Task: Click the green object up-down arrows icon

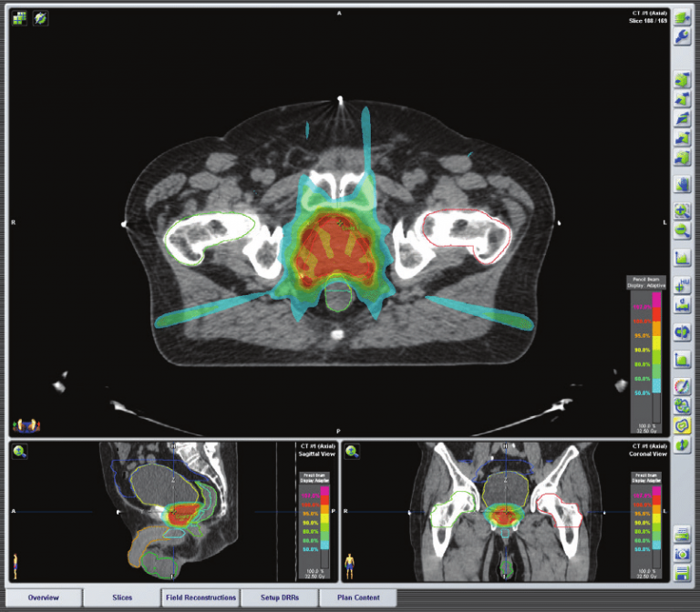Action: pyautogui.click(x=682, y=444)
